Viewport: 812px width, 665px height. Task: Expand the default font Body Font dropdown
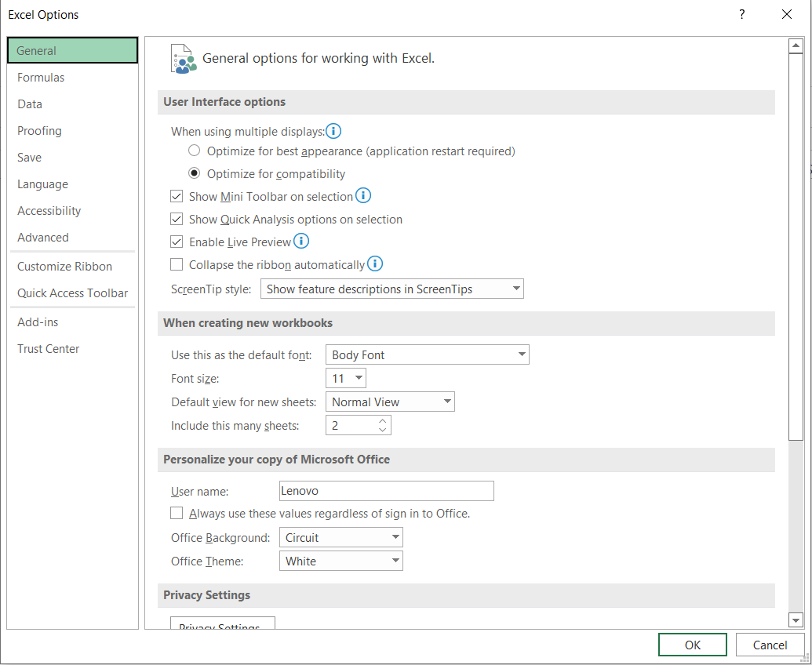(x=427, y=355)
